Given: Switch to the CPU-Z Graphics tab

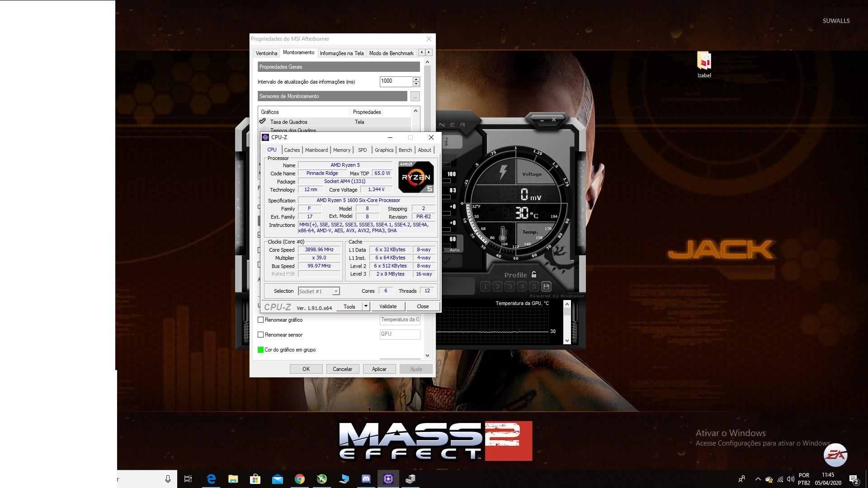Looking at the screenshot, I should point(384,150).
